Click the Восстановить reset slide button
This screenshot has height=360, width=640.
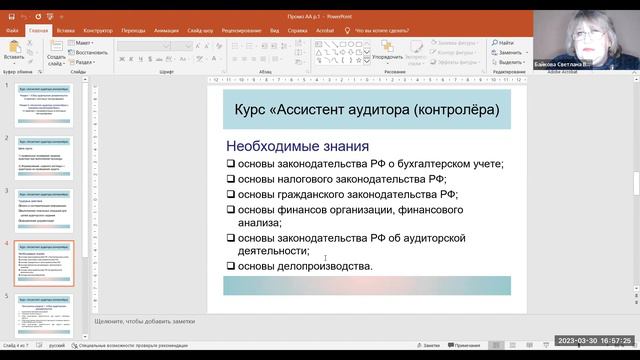(88, 53)
